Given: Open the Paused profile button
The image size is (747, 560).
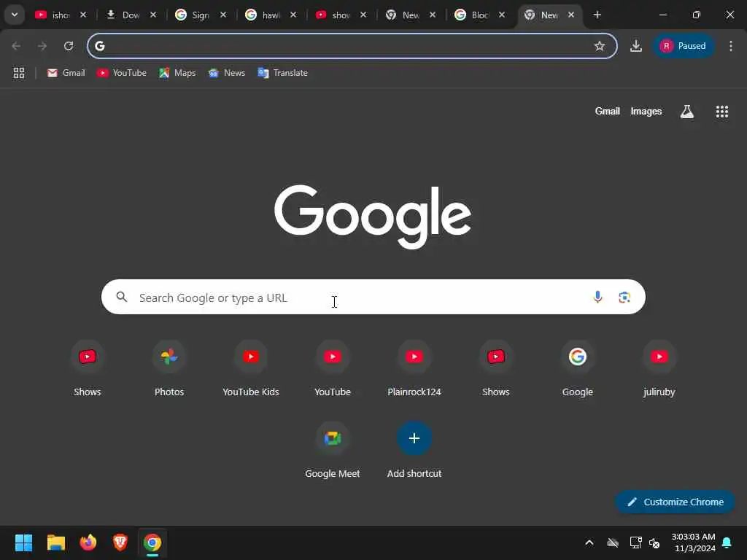Looking at the screenshot, I should click(x=683, y=46).
